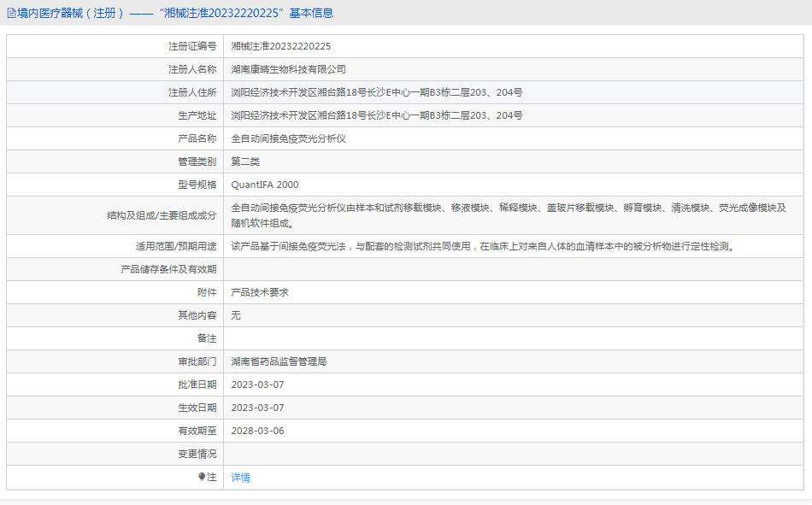Click the document icon beside the page title

pos(11,13)
